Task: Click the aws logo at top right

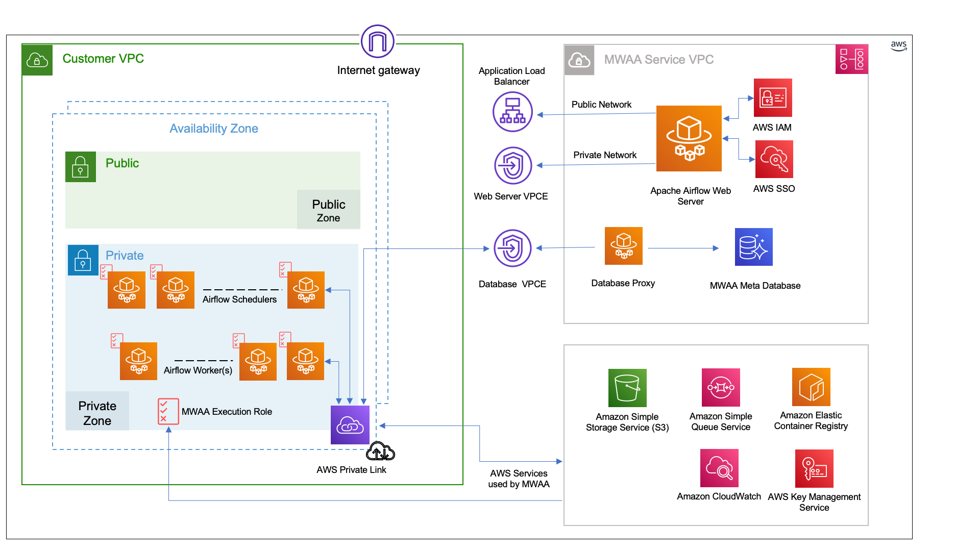Action: (x=899, y=46)
